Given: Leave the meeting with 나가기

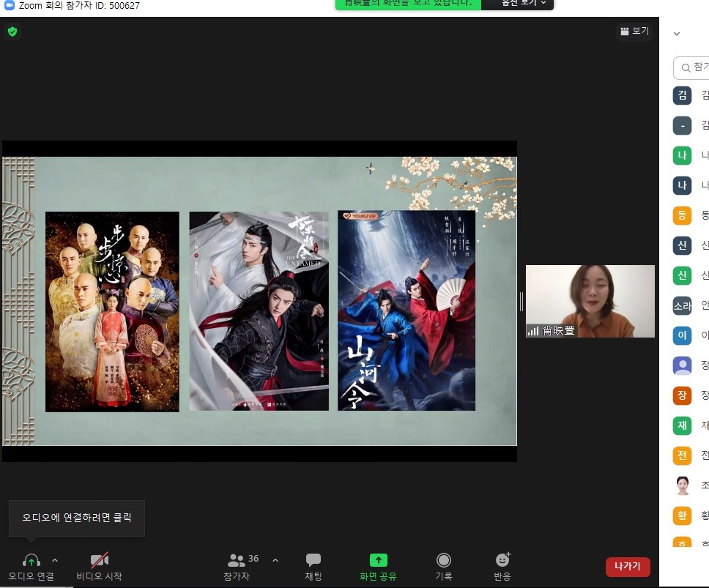Looking at the screenshot, I should coord(628,567).
